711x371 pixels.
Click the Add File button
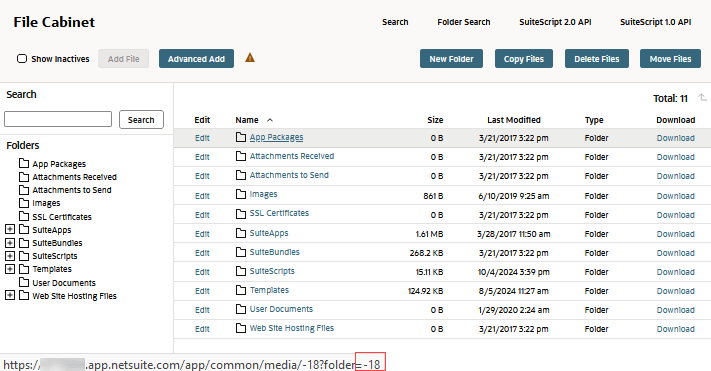point(123,59)
